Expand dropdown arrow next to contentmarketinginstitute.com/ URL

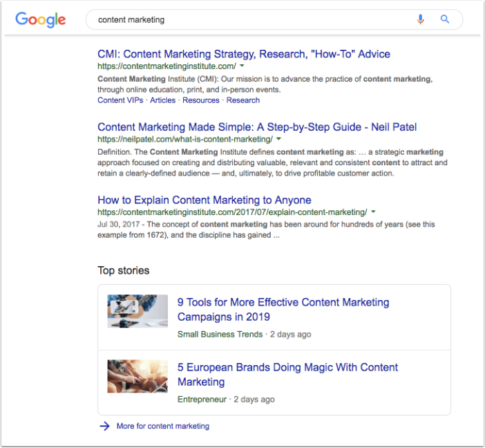pyautogui.click(x=242, y=66)
